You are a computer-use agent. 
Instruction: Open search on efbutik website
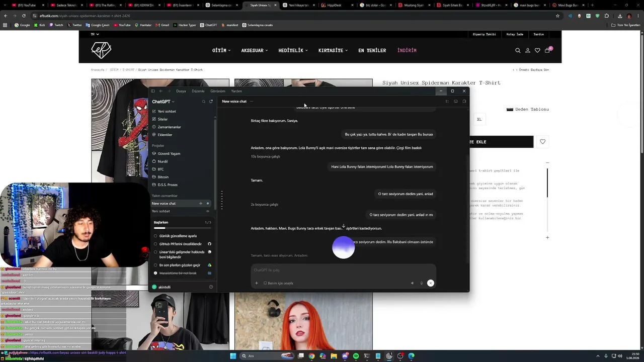518,50
